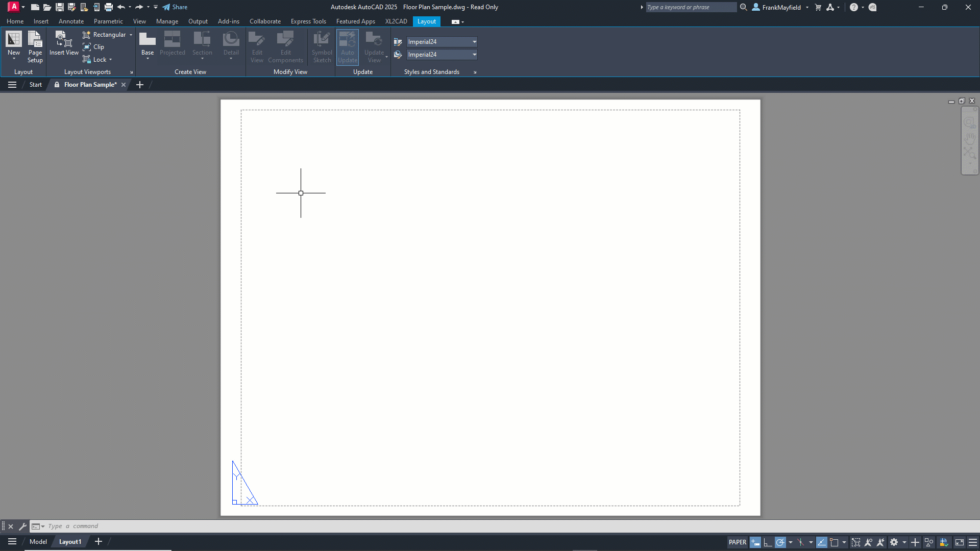
Task: Expand the Lock viewport dropdown
Action: pyautogui.click(x=110, y=60)
